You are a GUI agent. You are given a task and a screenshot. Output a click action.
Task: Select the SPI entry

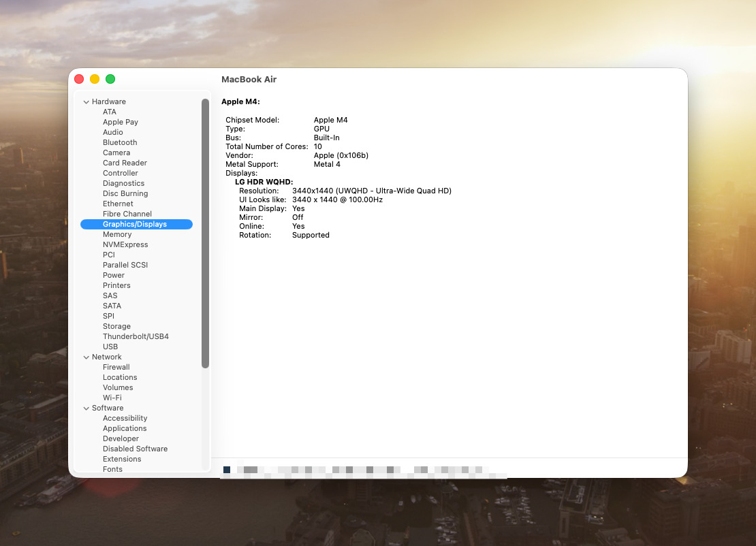tap(108, 316)
